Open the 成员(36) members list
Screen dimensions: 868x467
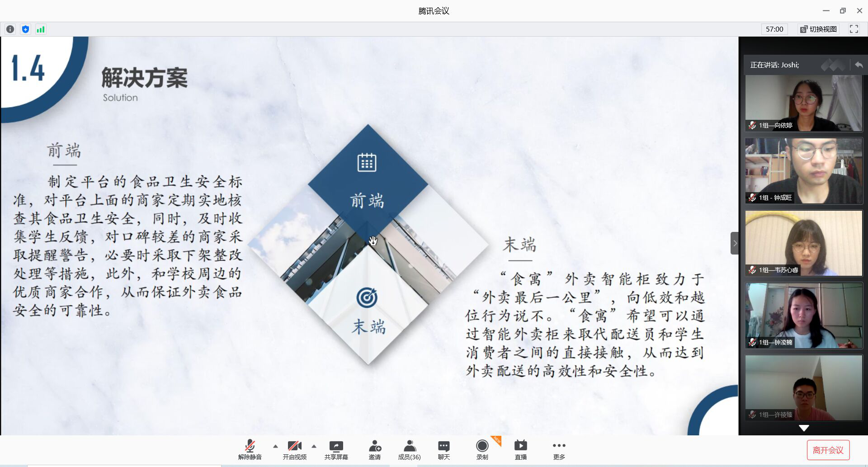tap(409, 450)
